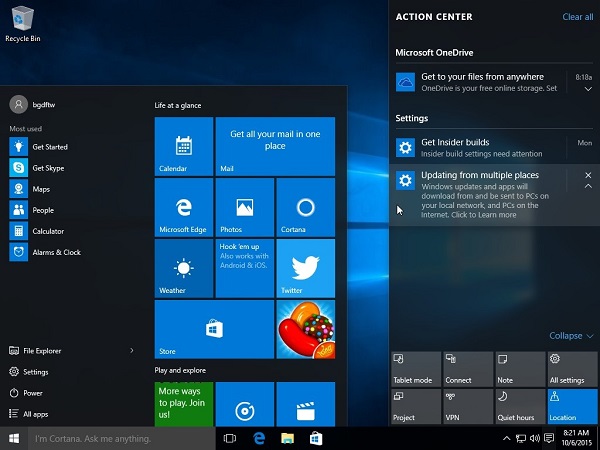Click the Life at a glance group header

point(178,105)
